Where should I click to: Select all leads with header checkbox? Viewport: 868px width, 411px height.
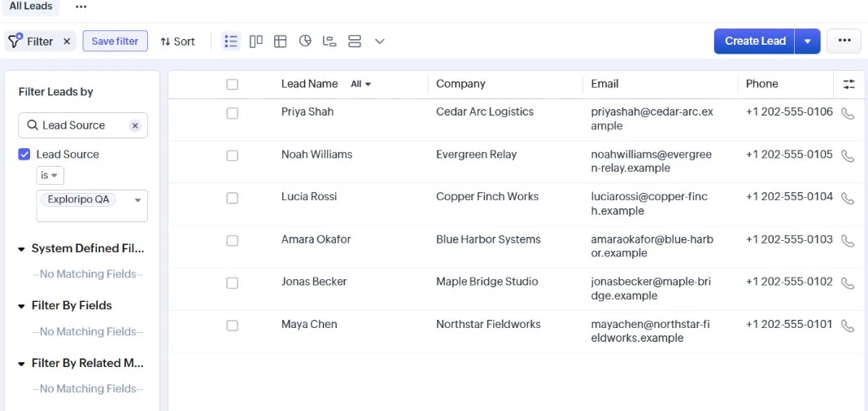coord(233,84)
